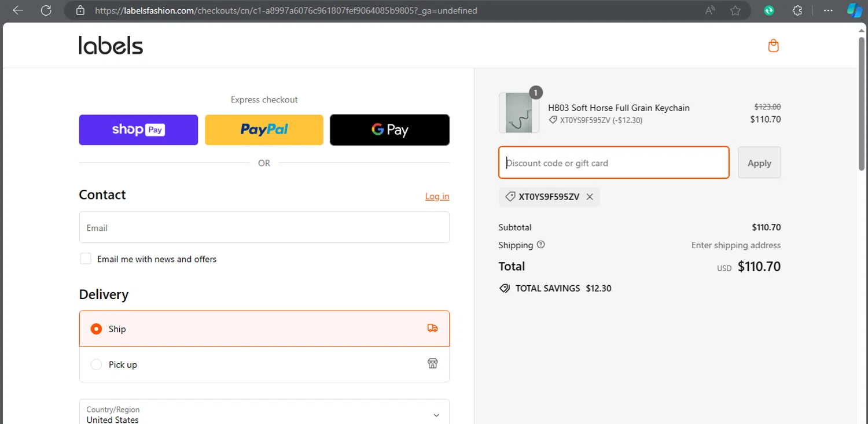
Task: Click the Log in link
Action: tap(437, 196)
